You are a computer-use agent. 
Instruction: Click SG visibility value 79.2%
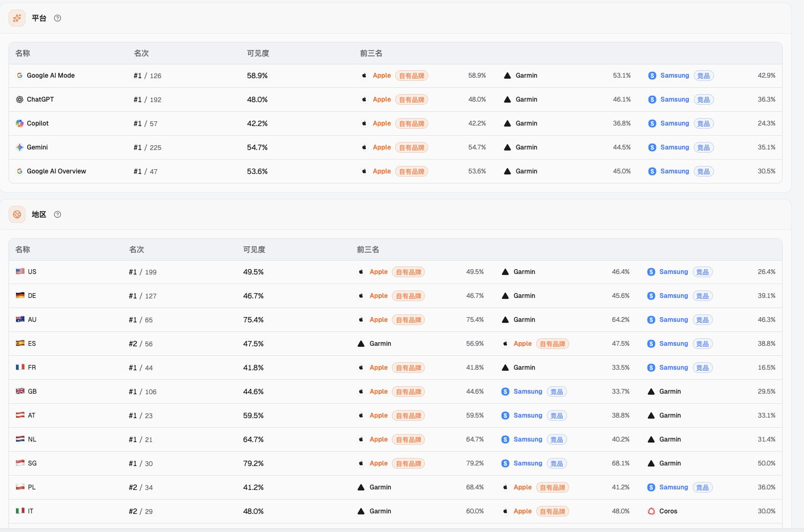click(x=253, y=463)
